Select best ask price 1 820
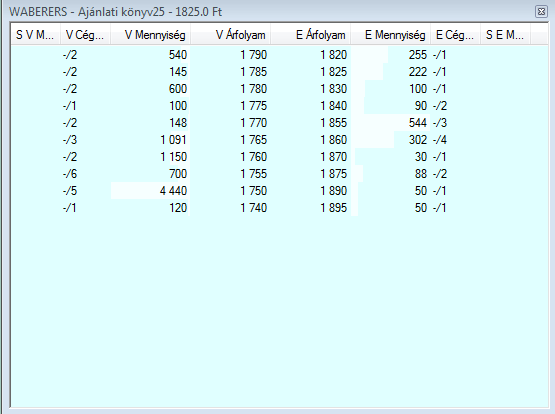The height and width of the screenshot is (414, 555). point(333,55)
